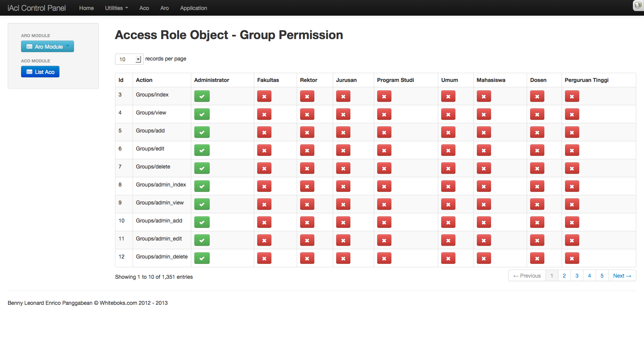This screenshot has height=350, width=644.
Task: Click the Mahasiswa column header
Action: pyautogui.click(x=500, y=80)
